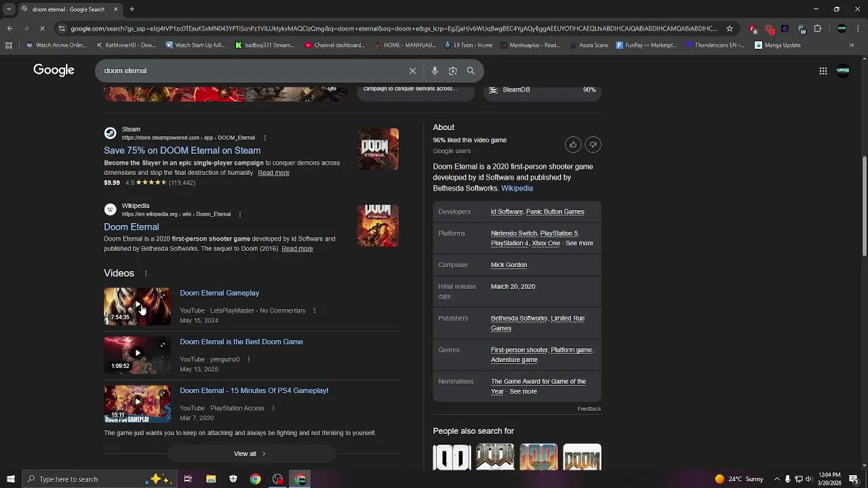
Task: Open the notifications center icon
Action: coord(853,479)
